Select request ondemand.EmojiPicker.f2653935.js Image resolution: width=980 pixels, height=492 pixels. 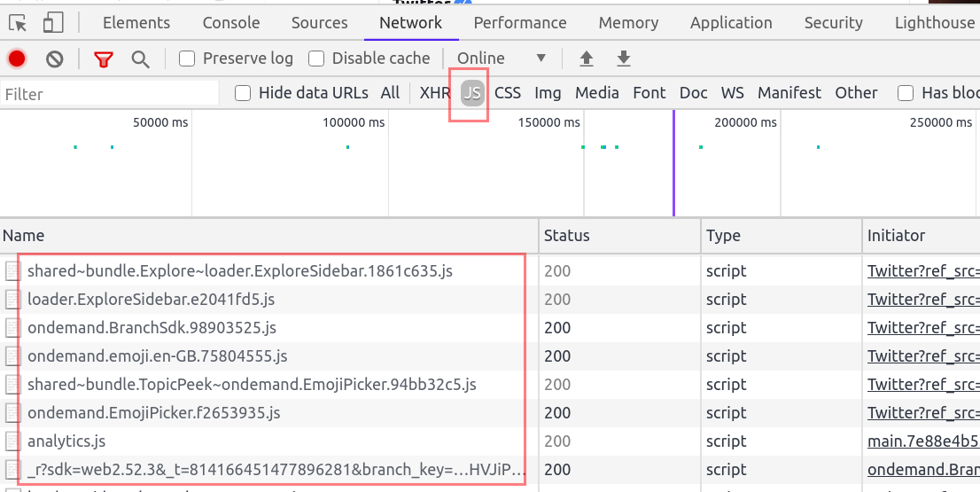pos(154,412)
